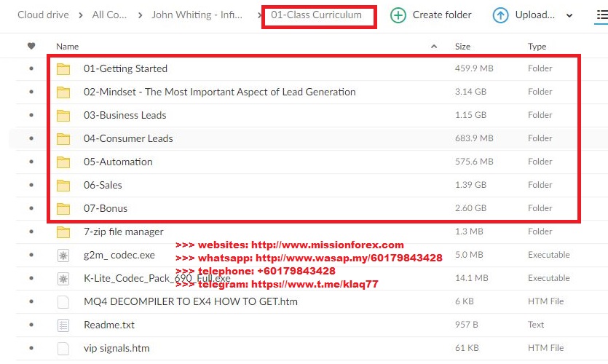Toggle favorite dot on 07-Bonus row

[31, 208]
